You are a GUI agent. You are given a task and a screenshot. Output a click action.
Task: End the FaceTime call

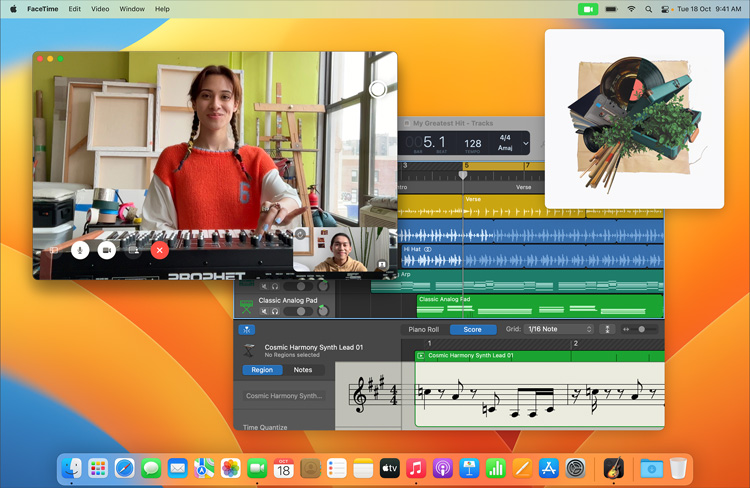click(x=159, y=250)
